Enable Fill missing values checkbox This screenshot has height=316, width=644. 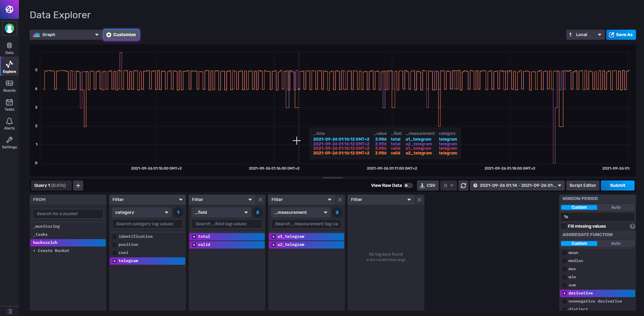(x=563, y=226)
